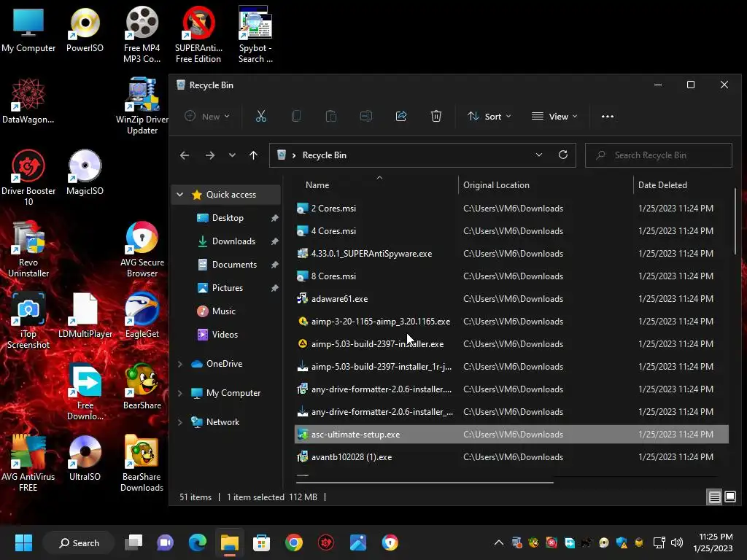Open the View dropdown menu
This screenshot has height=560, width=747.
pyautogui.click(x=554, y=116)
